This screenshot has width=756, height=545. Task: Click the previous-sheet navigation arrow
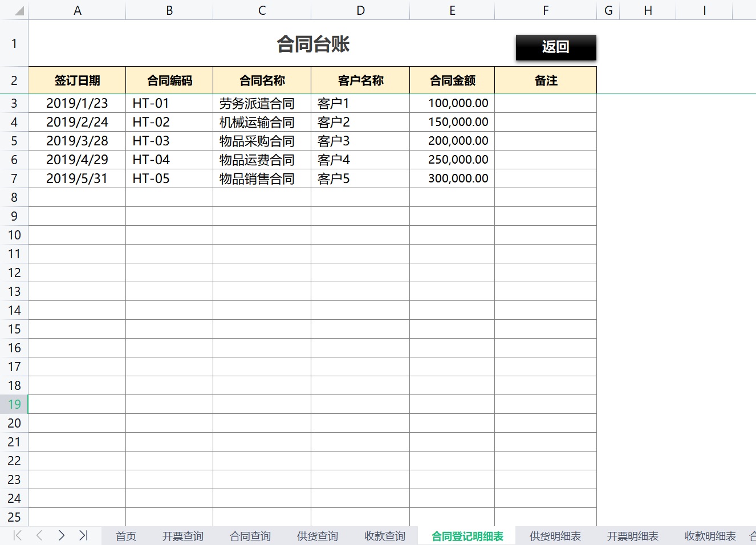coord(39,536)
